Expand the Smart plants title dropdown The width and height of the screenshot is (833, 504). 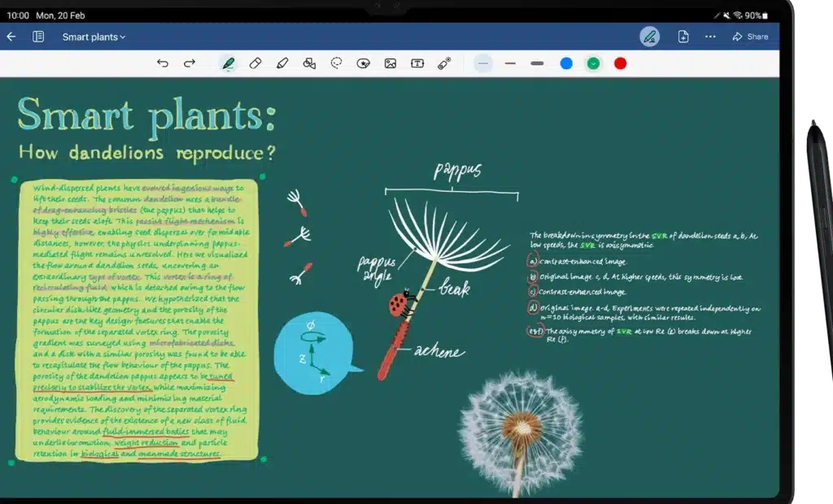94,37
